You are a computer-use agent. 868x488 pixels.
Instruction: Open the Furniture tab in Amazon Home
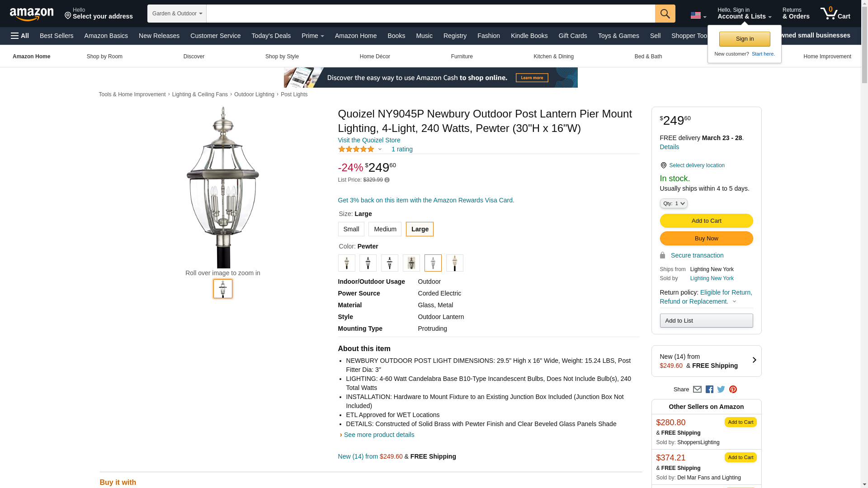pyautogui.click(x=462, y=56)
